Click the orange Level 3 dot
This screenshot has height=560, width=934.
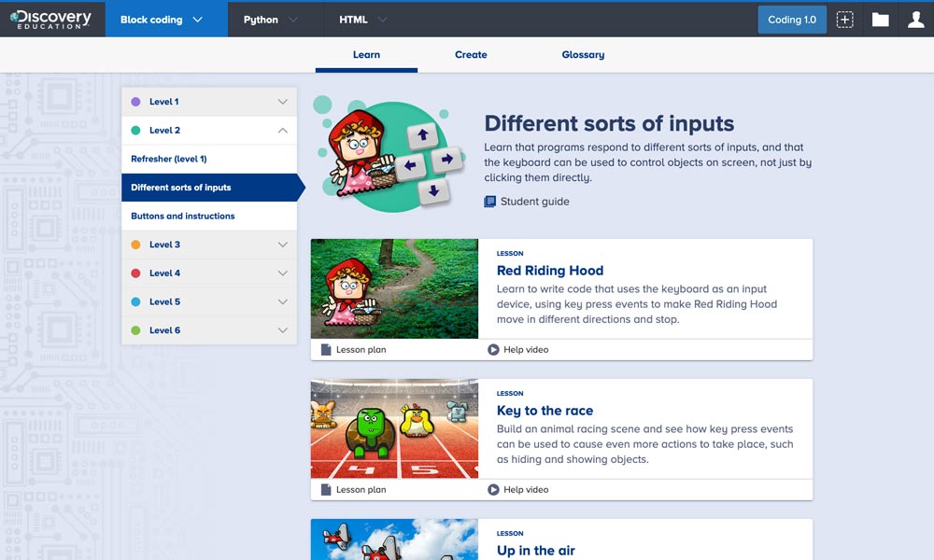135,245
